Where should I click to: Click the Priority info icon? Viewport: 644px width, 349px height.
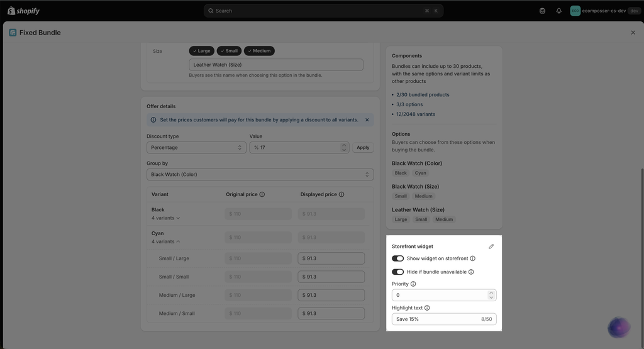point(413,284)
